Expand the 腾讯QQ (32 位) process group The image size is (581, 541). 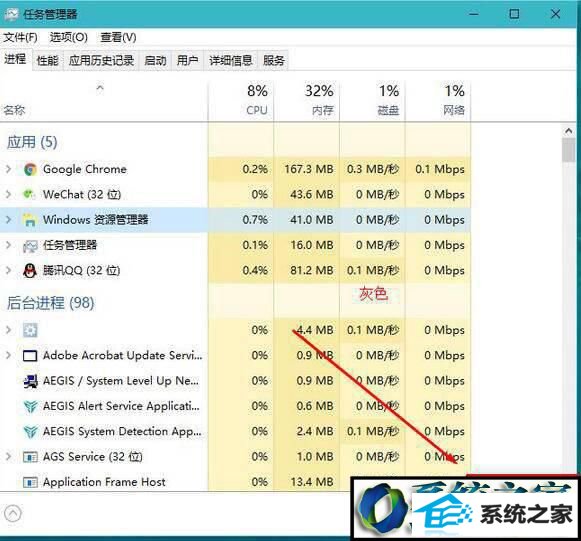9,270
